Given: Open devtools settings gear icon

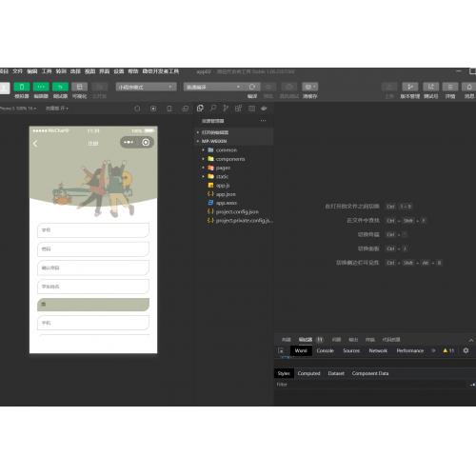Looking at the screenshot, I should (466, 350).
